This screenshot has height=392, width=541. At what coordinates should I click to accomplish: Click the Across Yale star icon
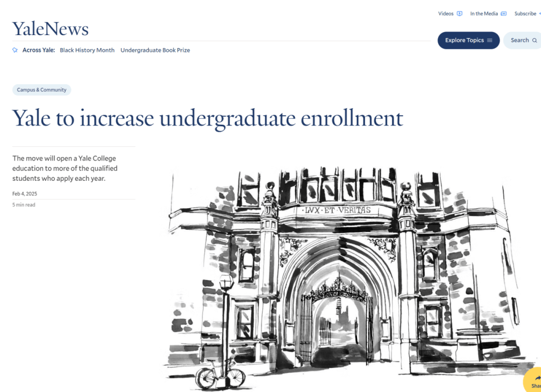click(x=15, y=50)
